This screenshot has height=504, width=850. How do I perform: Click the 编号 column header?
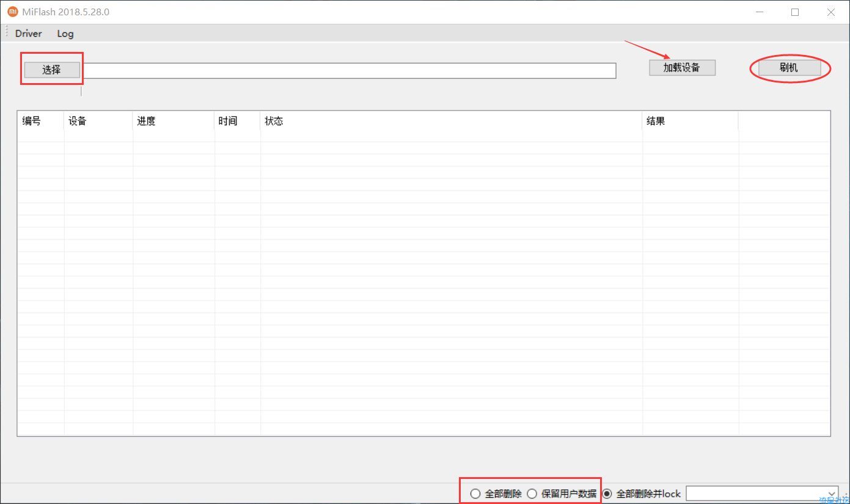[40, 121]
